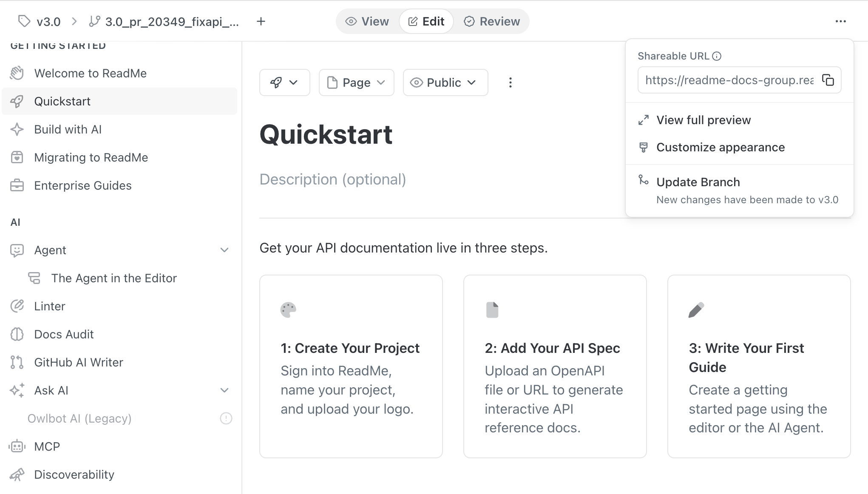Click the calendar-heart icon by Migrating to ReadMe
Viewport: 868px width, 494px height.
17,157
